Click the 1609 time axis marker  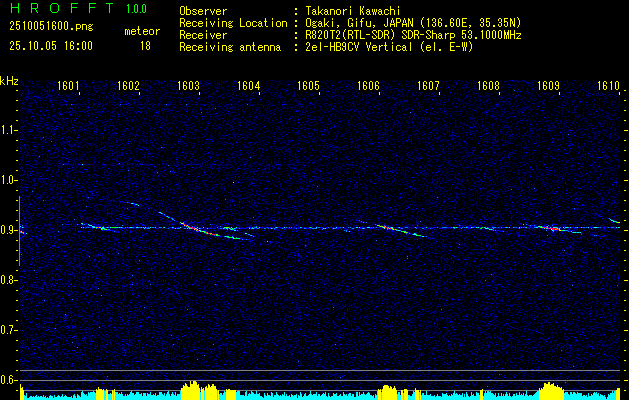coord(548,85)
